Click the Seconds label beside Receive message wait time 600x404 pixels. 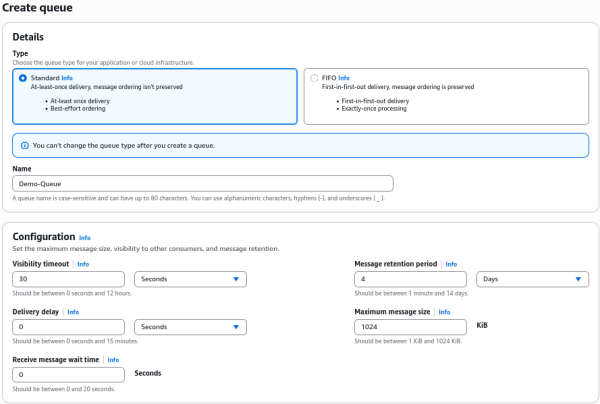148,373
